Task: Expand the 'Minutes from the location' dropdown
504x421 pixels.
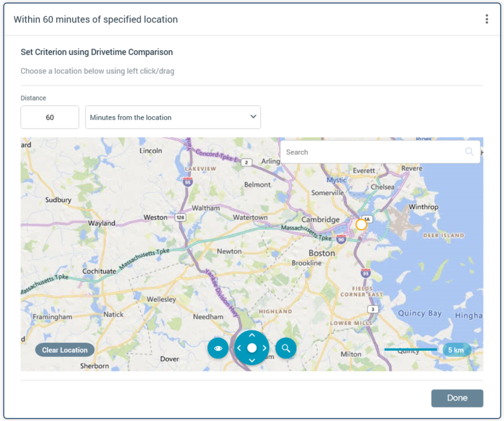Action: [173, 118]
